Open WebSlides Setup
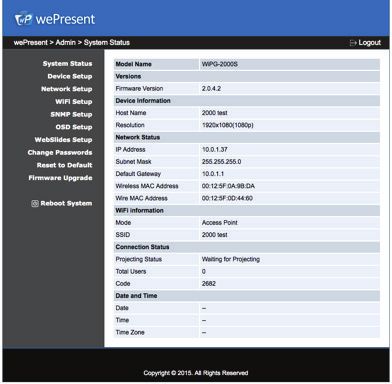Screen dimensions: 392x384 tap(63, 140)
